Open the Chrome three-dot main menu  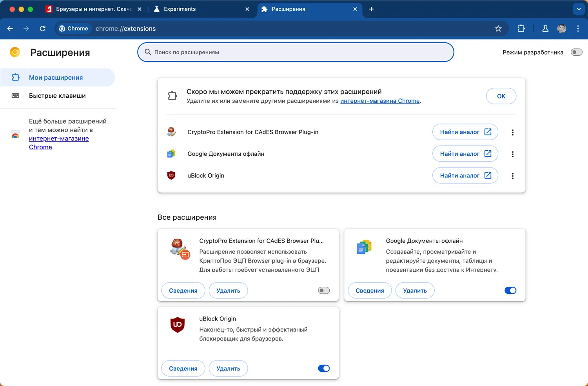[578, 29]
